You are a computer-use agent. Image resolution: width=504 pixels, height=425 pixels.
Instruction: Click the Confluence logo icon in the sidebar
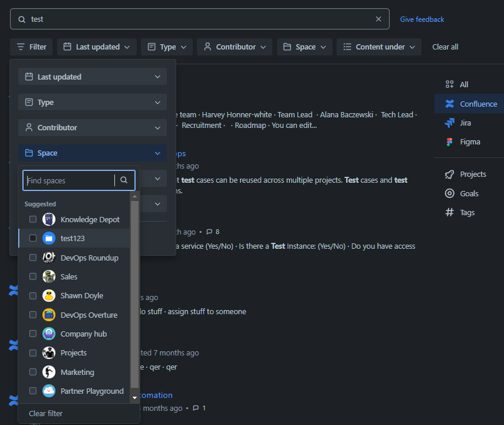pyautogui.click(x=450, y=104)
